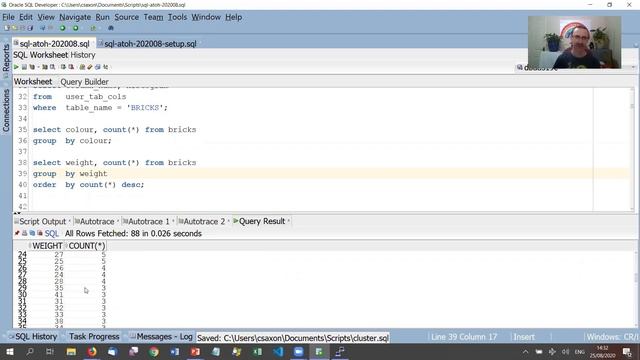Open the Windows Start menu
The image size is (640, 360).
coord(9,351)
